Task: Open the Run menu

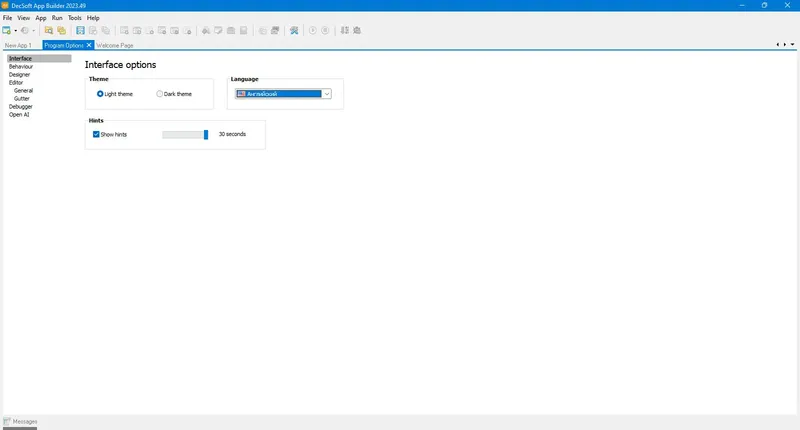Action: [57, 18]
